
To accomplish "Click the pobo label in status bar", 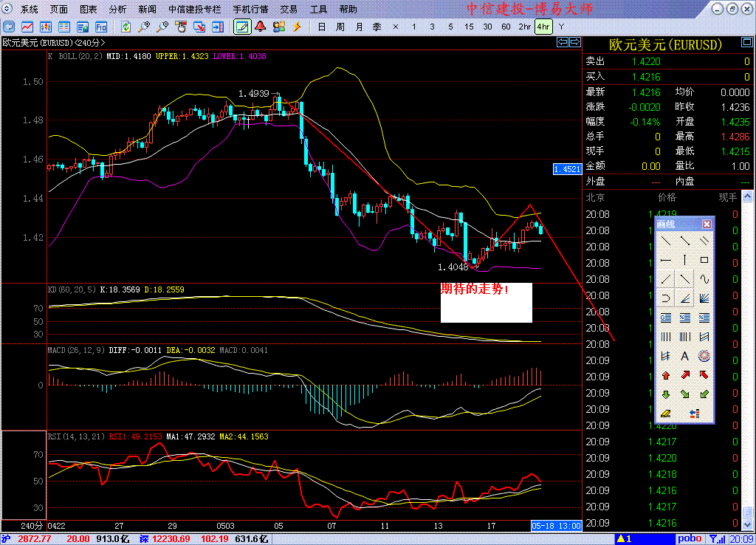I will click(690, 538).
